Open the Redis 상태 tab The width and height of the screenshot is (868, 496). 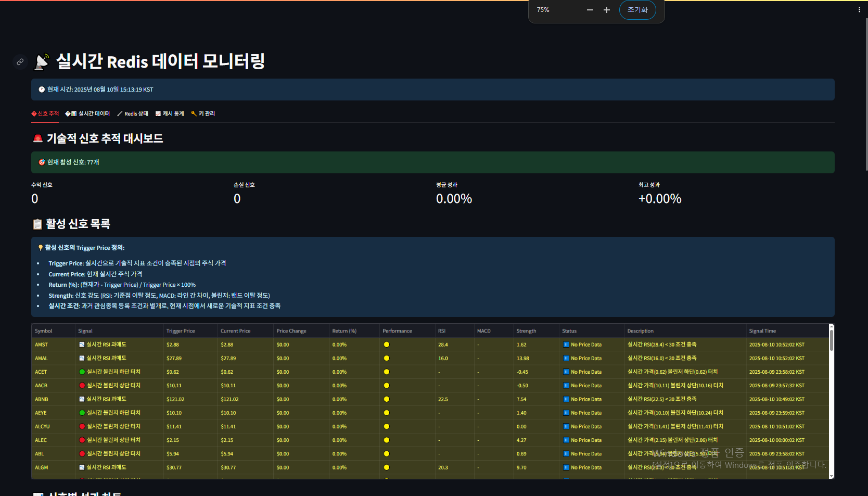(x=133, y=113)
